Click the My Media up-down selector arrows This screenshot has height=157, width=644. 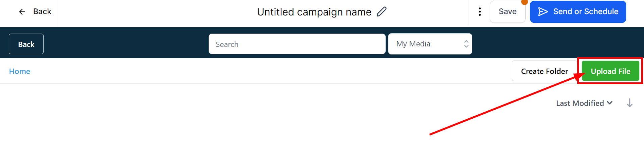pyautogui.click(x=466, y=44)
